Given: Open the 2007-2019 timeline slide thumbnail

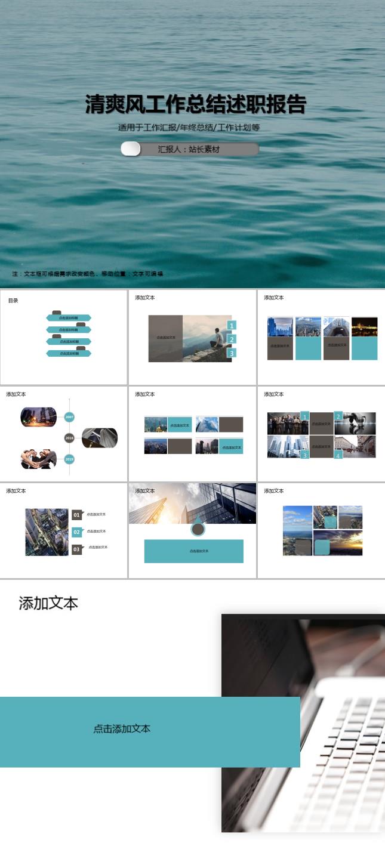Looking at the screenshot, I should pos(64,434).
